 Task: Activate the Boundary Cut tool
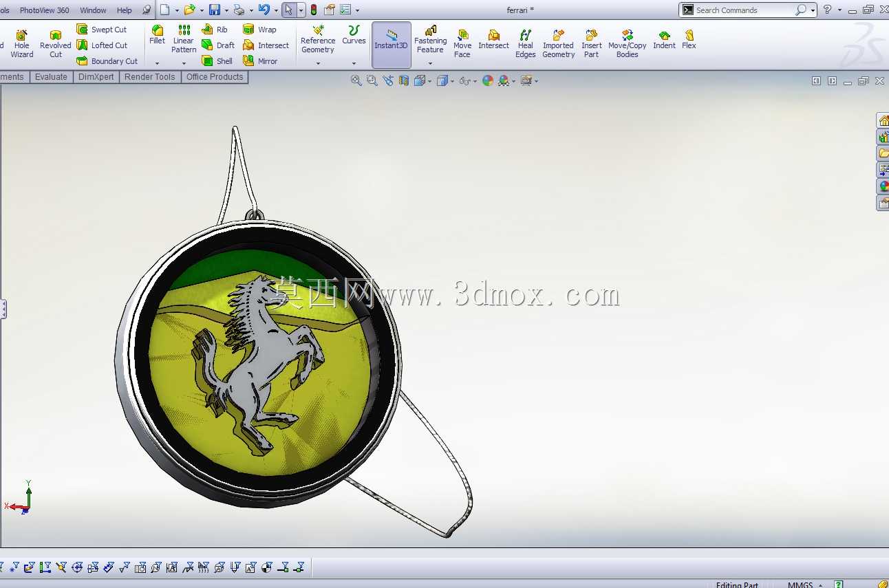coord(107,61)
